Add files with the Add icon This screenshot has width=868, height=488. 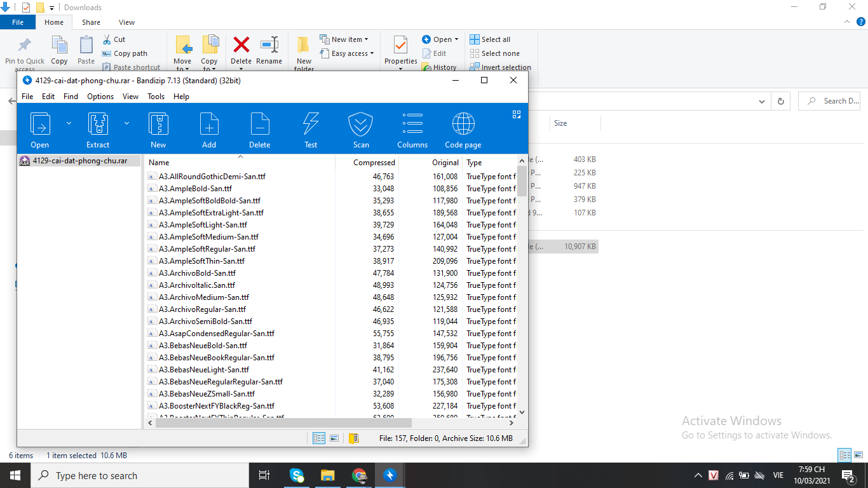209,124
